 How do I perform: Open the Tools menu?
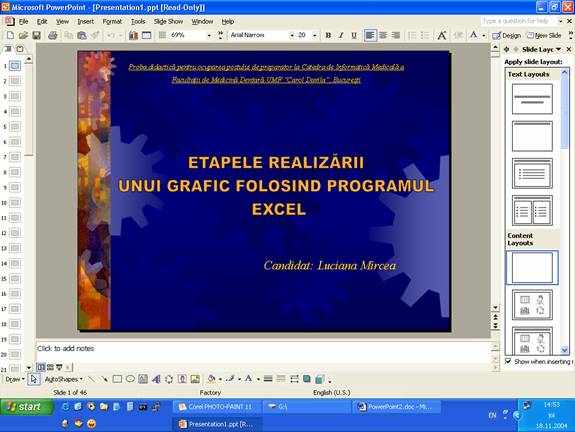coord(138,22)
